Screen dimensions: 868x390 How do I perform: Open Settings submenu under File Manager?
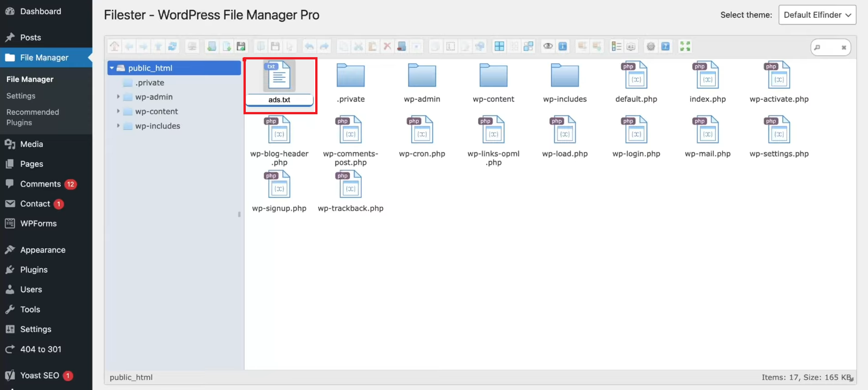point(21,96)
